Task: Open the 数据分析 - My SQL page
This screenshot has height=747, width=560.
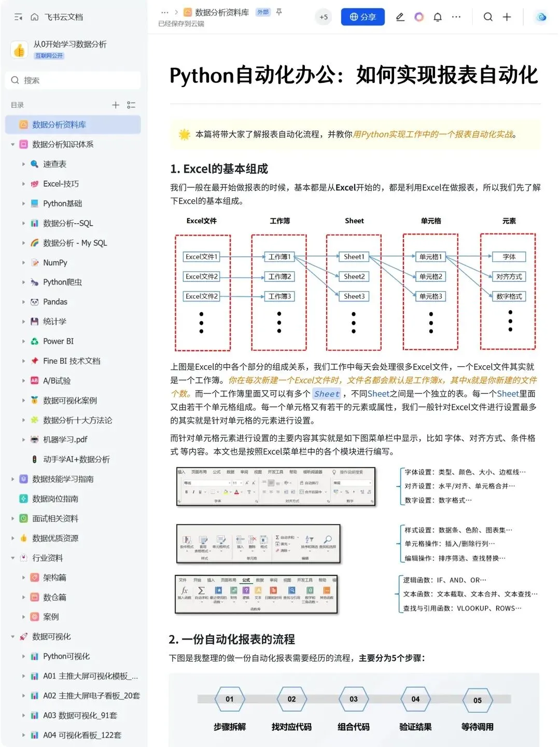Action: click(x=75, y=243)
